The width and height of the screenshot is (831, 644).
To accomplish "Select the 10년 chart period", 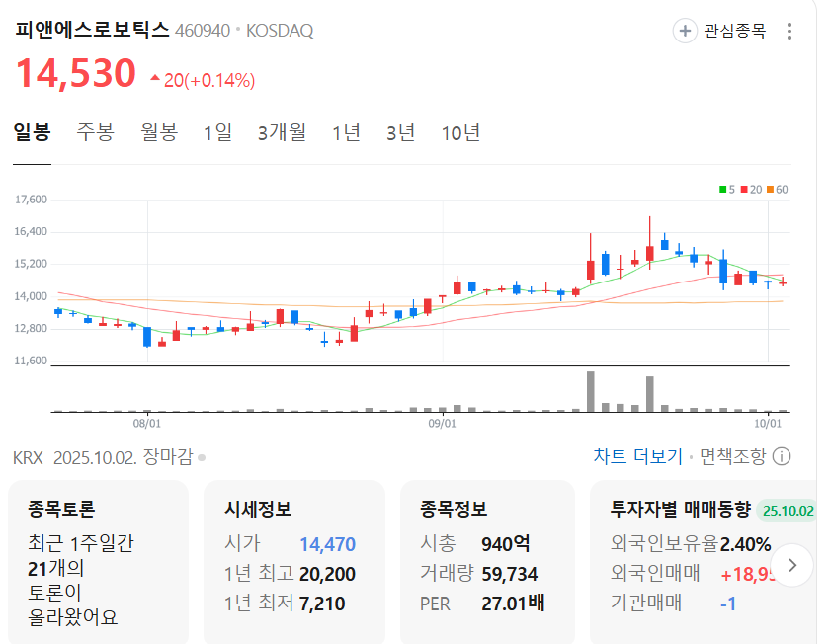I will (460, 132).
